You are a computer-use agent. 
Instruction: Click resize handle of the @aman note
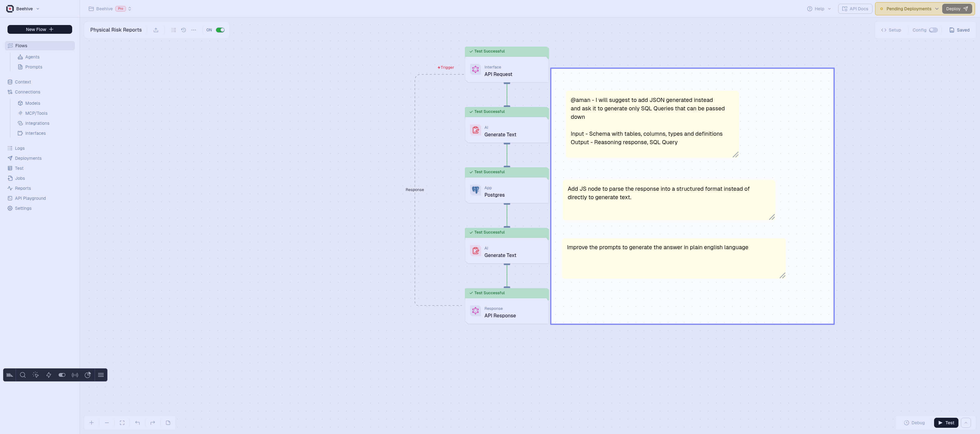735,154
